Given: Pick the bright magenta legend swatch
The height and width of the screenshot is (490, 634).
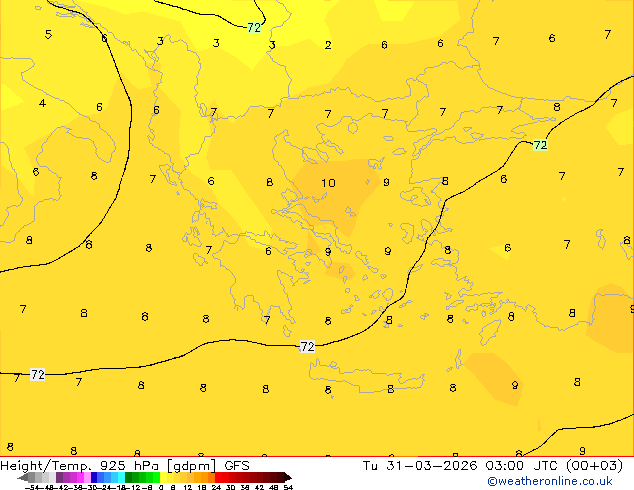Looking at the screenshot, I should [x=80, y=477].
